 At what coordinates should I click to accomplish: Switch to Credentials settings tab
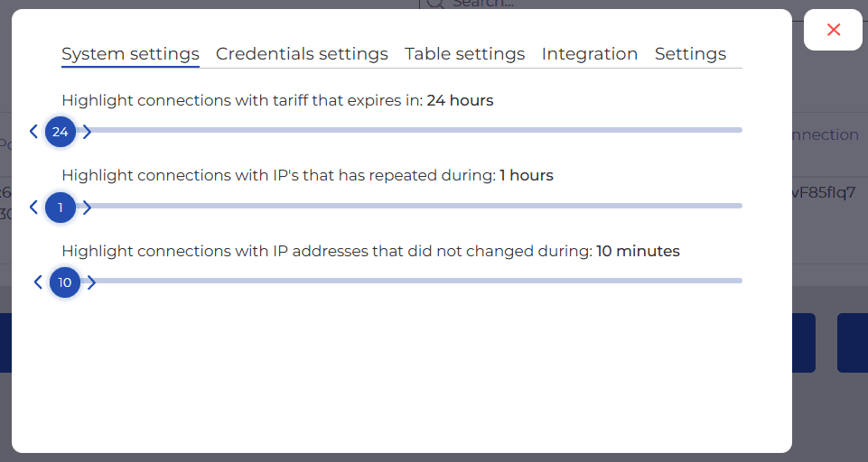pos(302,54)
